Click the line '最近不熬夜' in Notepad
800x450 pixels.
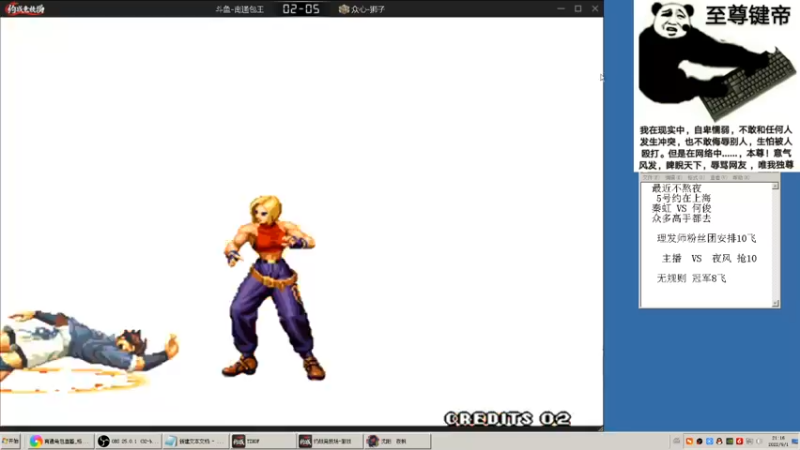click(x=677, y=188)
